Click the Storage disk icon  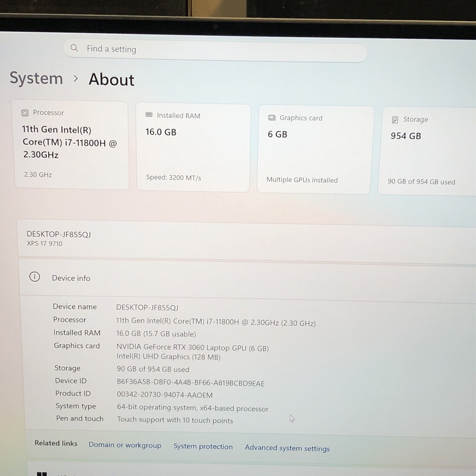[395, 120]
